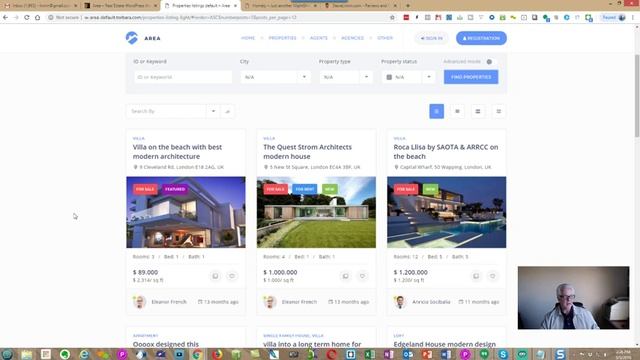This screenshot has height=360, width=640.
Task: Click compare icon on $ 89.000 listing
Action: (x=215, y=276)
